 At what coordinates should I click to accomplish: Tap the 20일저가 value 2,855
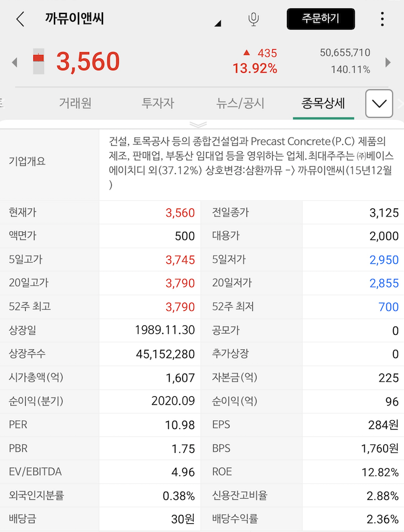tap(384, 283)
